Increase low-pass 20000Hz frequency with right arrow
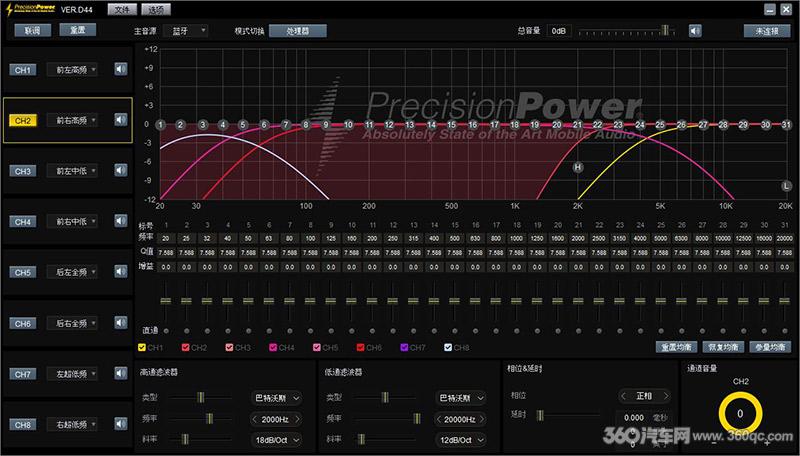The height and width of the screenshot is (456, 800). click(482, 419)
